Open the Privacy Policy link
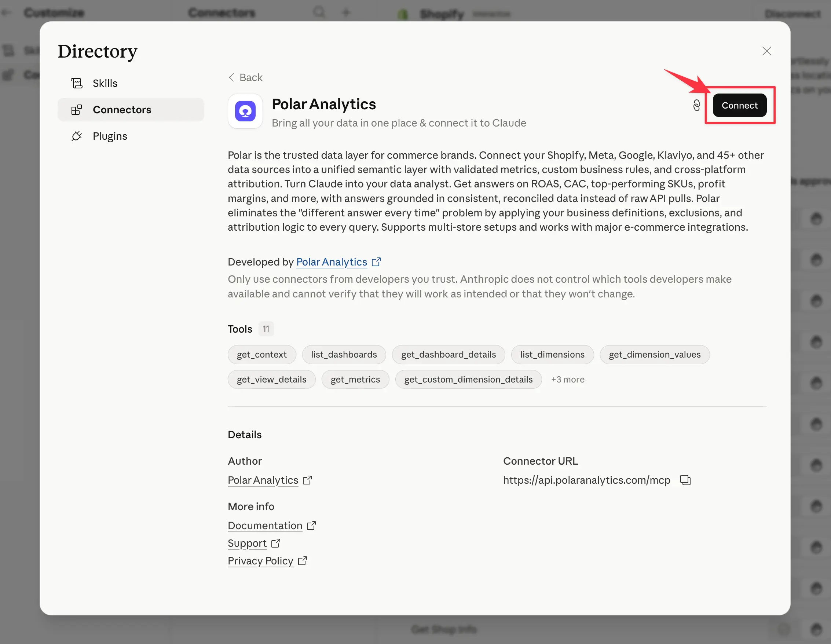This screenshot has width=831, height=644. [260, 561]
